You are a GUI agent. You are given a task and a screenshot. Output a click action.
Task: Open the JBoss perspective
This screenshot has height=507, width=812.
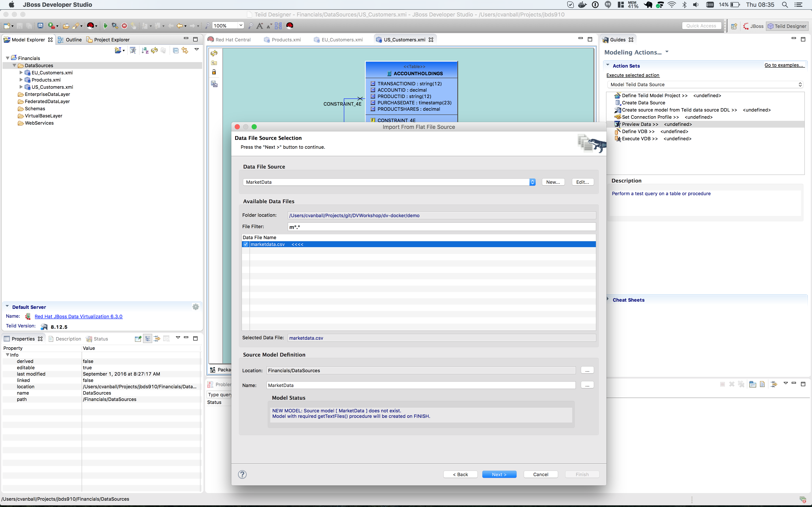point(754,26)
